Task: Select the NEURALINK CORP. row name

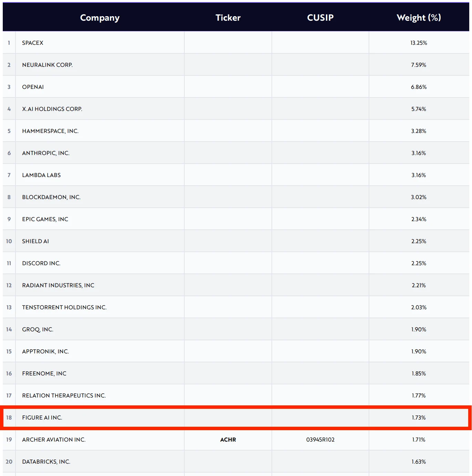Action: tap(47, 65)
